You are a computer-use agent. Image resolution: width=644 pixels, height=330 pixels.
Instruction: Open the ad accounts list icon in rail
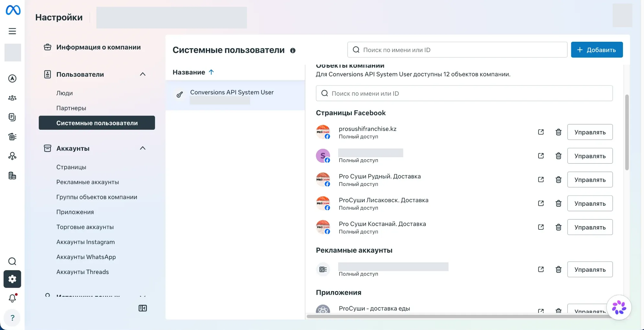tap(12, 137)
